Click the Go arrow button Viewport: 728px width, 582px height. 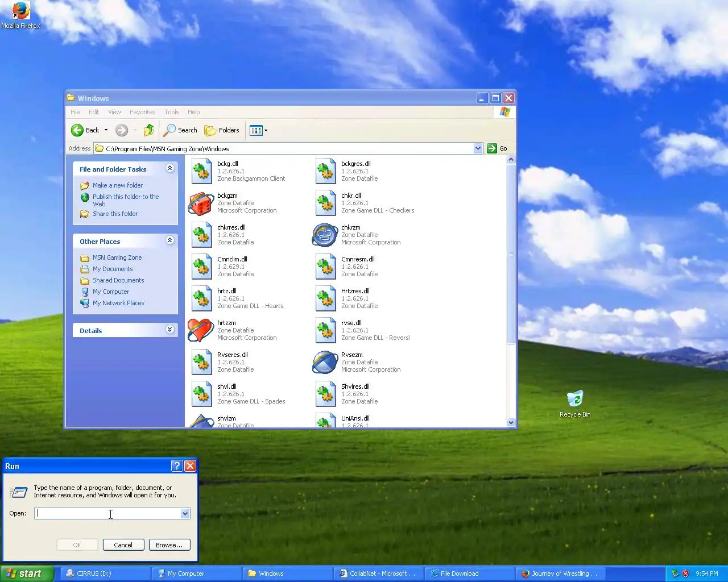tap(492, 148)
